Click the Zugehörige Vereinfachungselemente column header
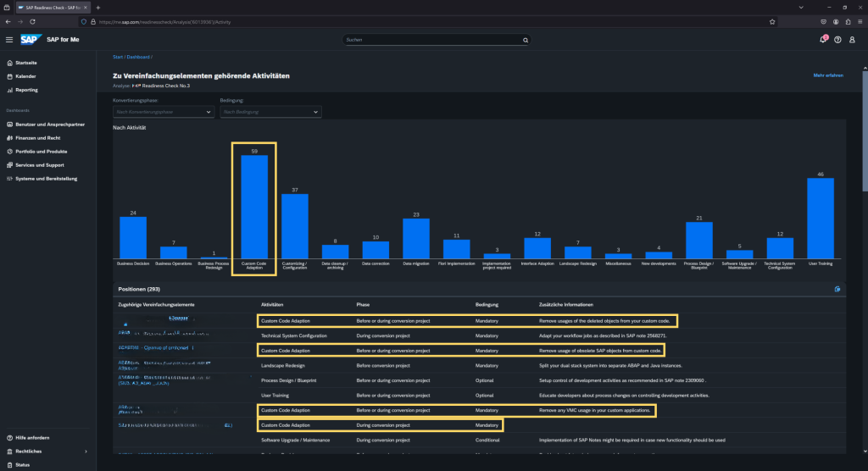This screenshot has height=471, width=868. point(156,304)
